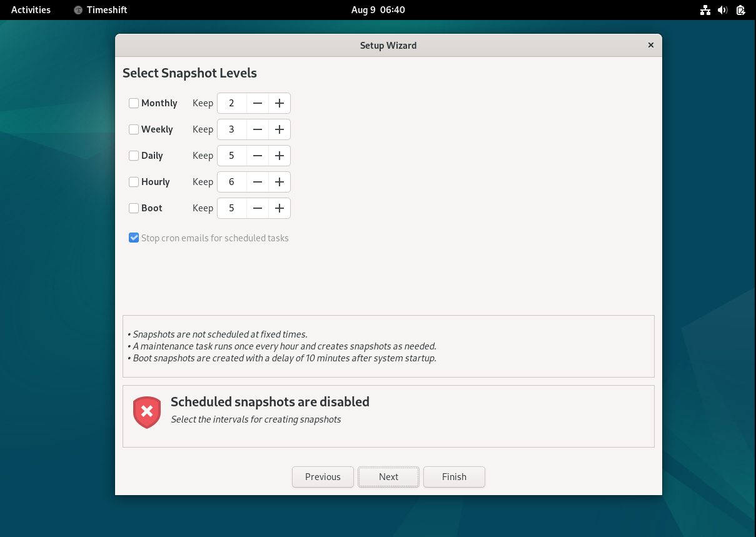The height and width of the screenshot is (537, 756).
Task: Increase Monthly keep count with plus
Action: click(x=280, y=103)
